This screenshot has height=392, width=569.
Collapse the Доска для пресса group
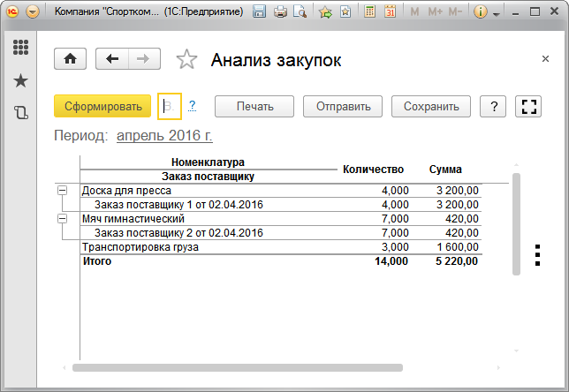click(63, 191)
